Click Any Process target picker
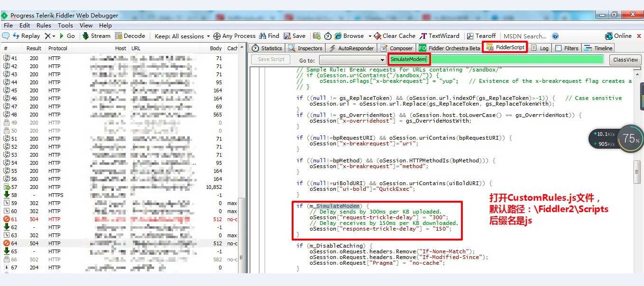Viewport: 644px width, 286px height. [x=234, y=36]
